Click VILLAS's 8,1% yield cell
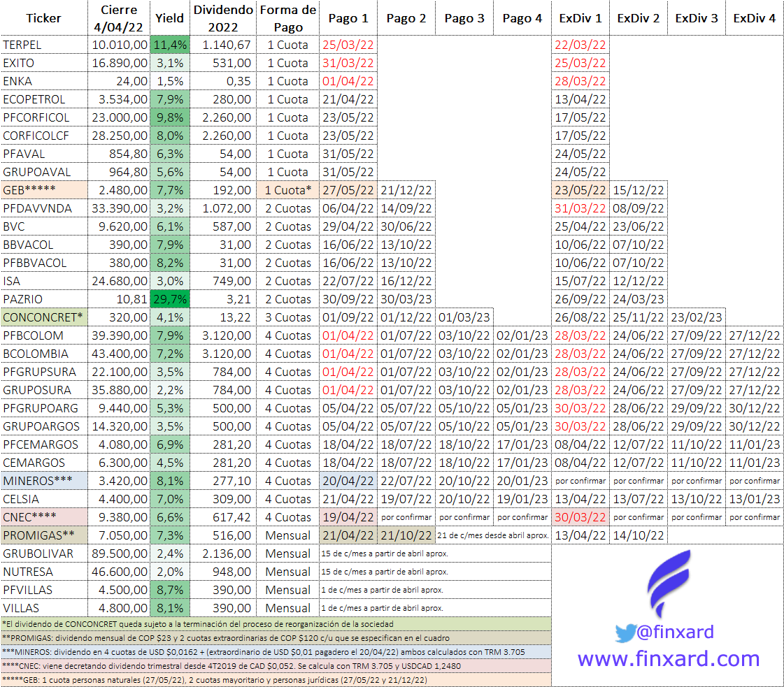The height and width of the screenshot is (687, 784). click(170, 609)
